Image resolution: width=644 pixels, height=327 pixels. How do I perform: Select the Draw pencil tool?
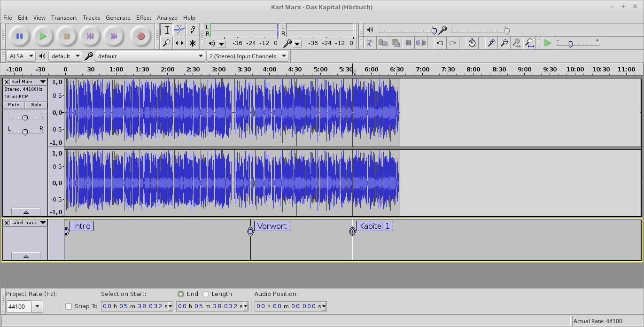193,30
